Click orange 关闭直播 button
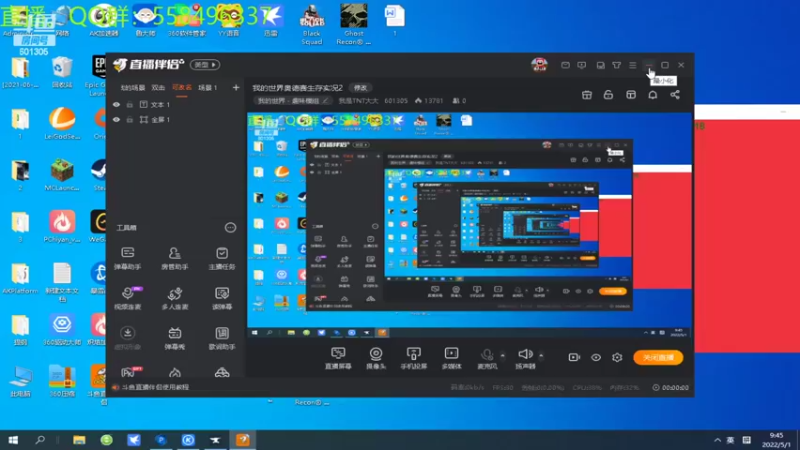 [658, 358]
